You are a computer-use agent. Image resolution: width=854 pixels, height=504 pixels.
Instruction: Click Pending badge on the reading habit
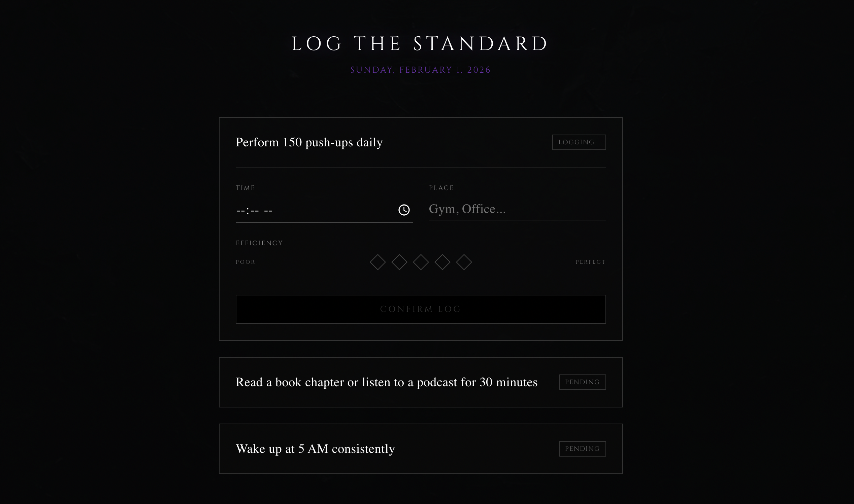(x=582, y=382)
